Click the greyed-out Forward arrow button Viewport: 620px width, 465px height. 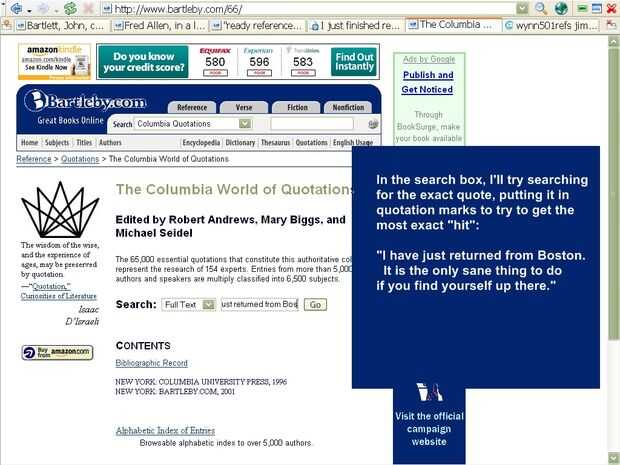coord(45,8)
